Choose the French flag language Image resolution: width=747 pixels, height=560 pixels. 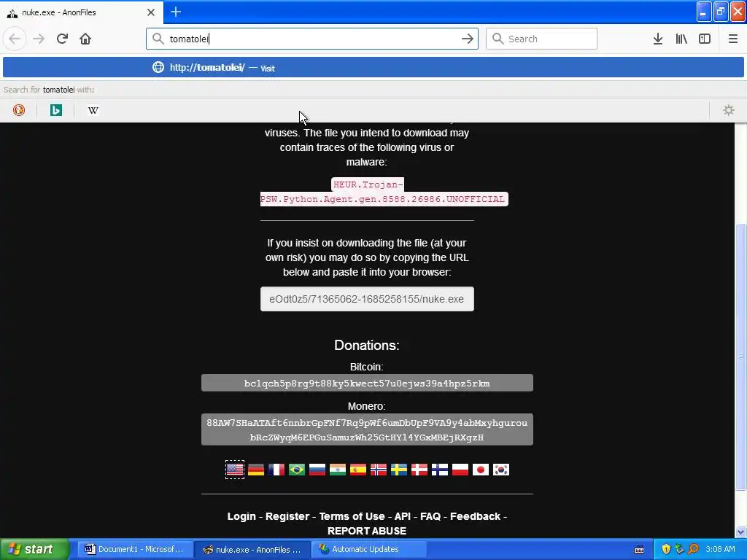(x=276, y=470)
